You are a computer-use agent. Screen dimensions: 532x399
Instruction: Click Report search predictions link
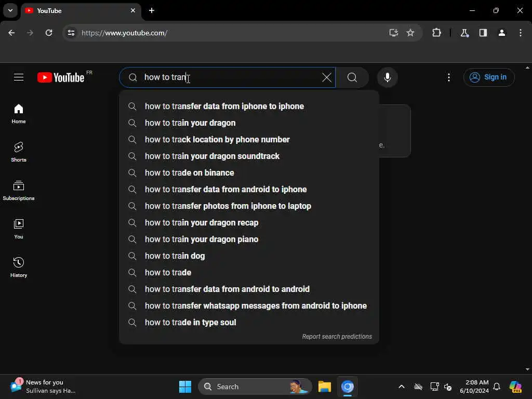click(337, 337)
